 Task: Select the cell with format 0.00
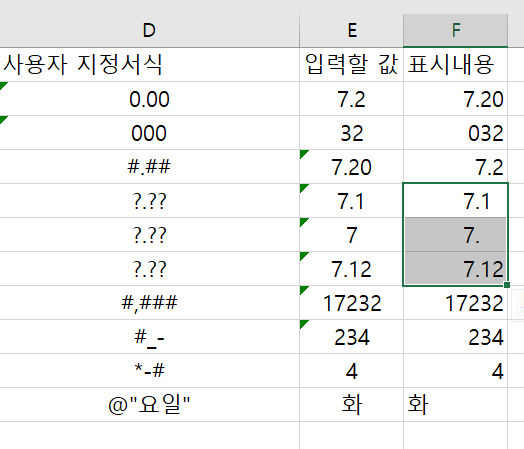pos(149,99)
